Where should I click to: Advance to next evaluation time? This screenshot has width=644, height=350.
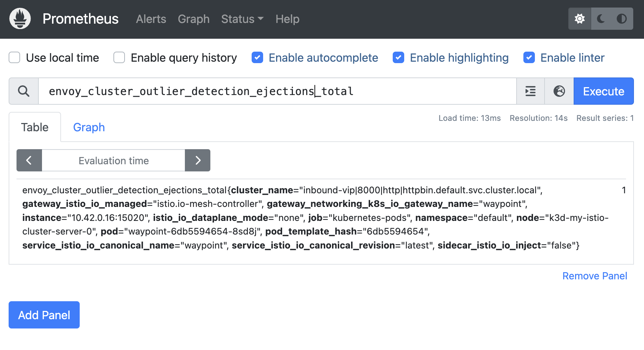coord(197,160)
